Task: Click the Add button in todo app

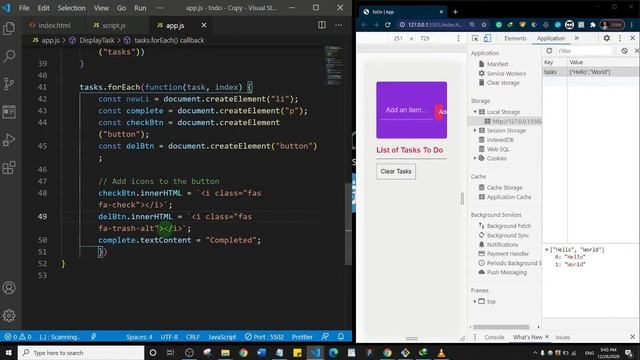Action: click(441, 111)
